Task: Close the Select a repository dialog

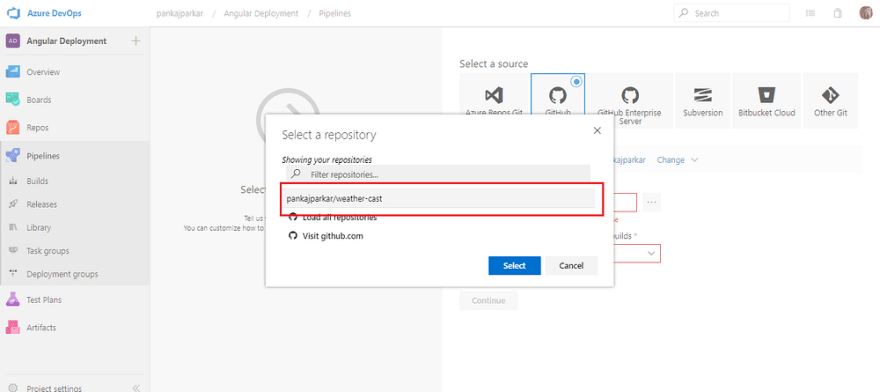Action: coord(597,130)
